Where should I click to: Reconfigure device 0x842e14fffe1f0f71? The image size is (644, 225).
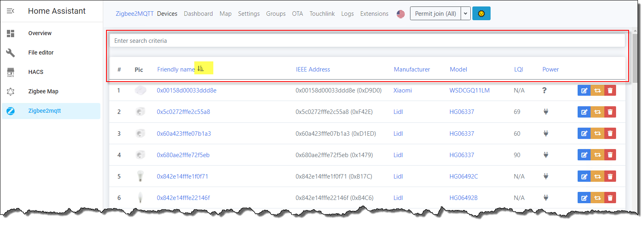pyautogui.click(x=597, y=176)
